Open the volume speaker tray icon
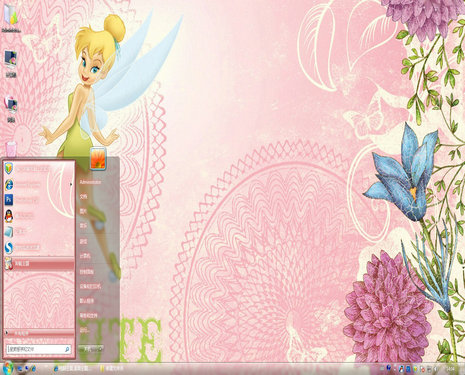465x375 pixels. pos(435,369)
